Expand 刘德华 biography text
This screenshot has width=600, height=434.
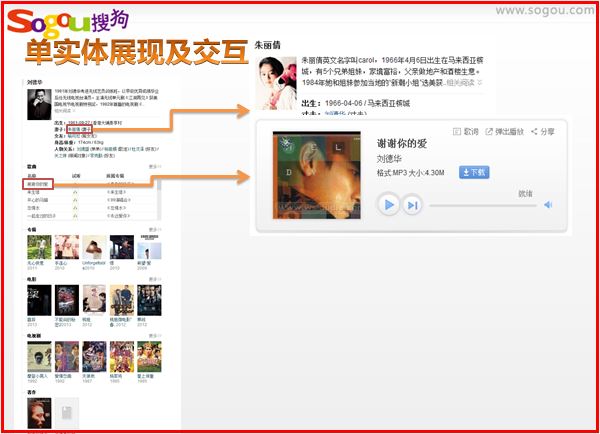(x=64, y=111)
